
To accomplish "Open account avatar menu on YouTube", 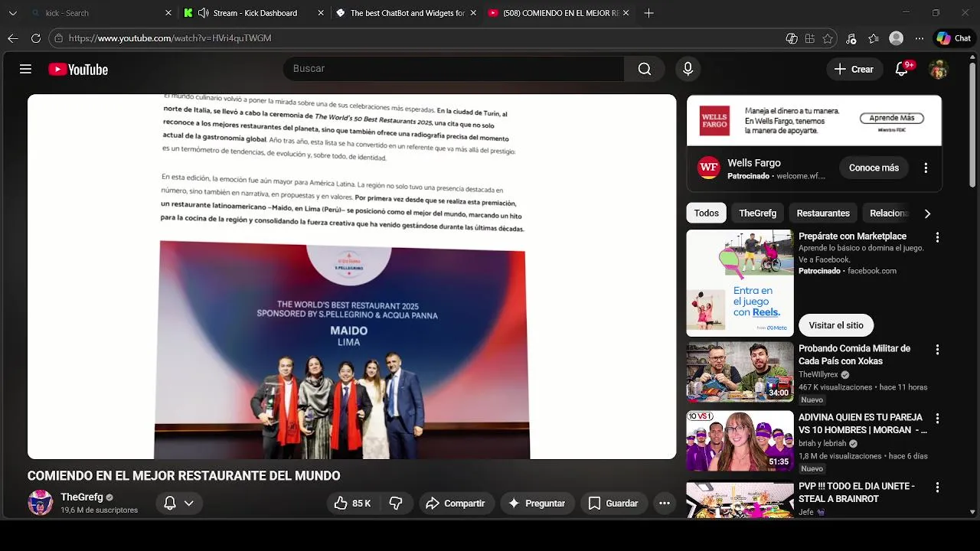I will coord(938,70).
